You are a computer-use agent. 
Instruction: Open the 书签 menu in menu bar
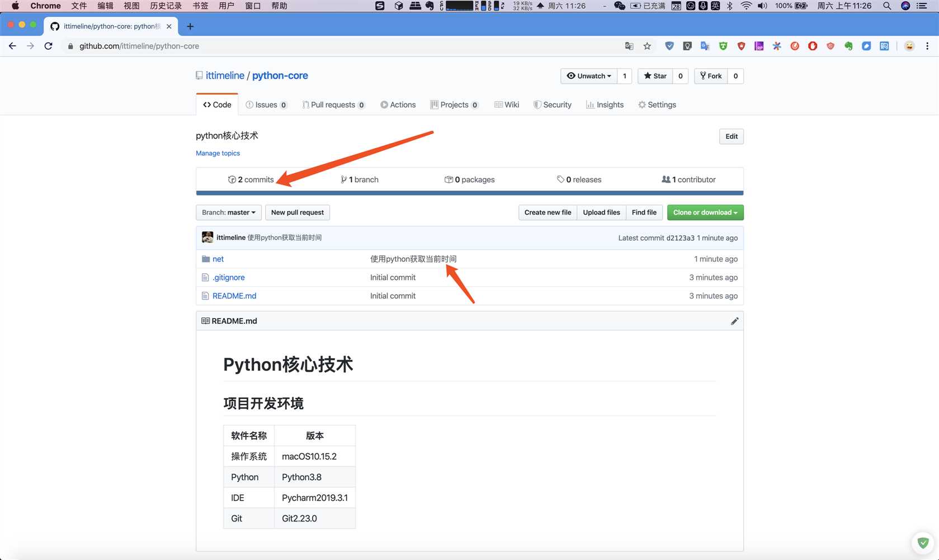(200, 6)
